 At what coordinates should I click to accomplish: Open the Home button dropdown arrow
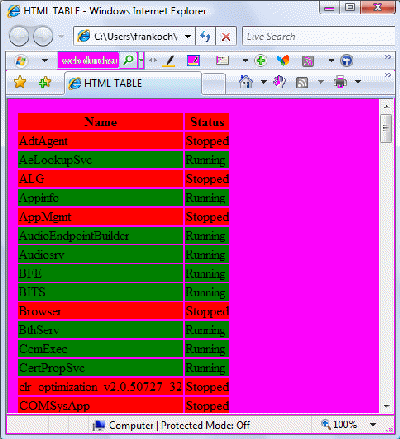tap(264, 82)
